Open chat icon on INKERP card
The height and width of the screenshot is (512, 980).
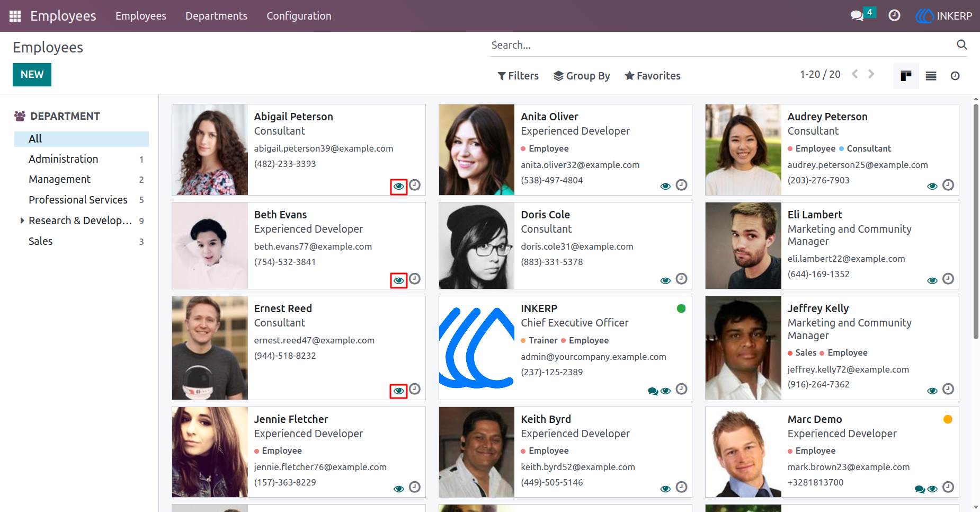(x=653, y=391)
